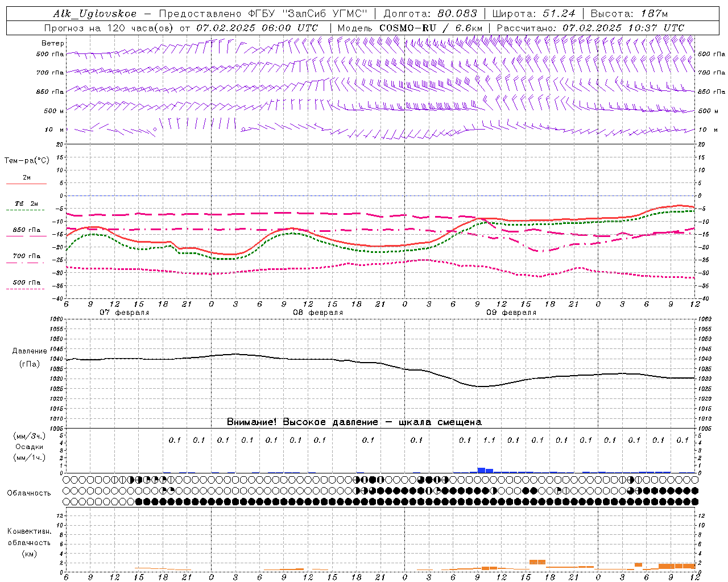Click the Облачность cloud cover row label
The height and width of the screenshot is (582, 728).
[29, 493]
